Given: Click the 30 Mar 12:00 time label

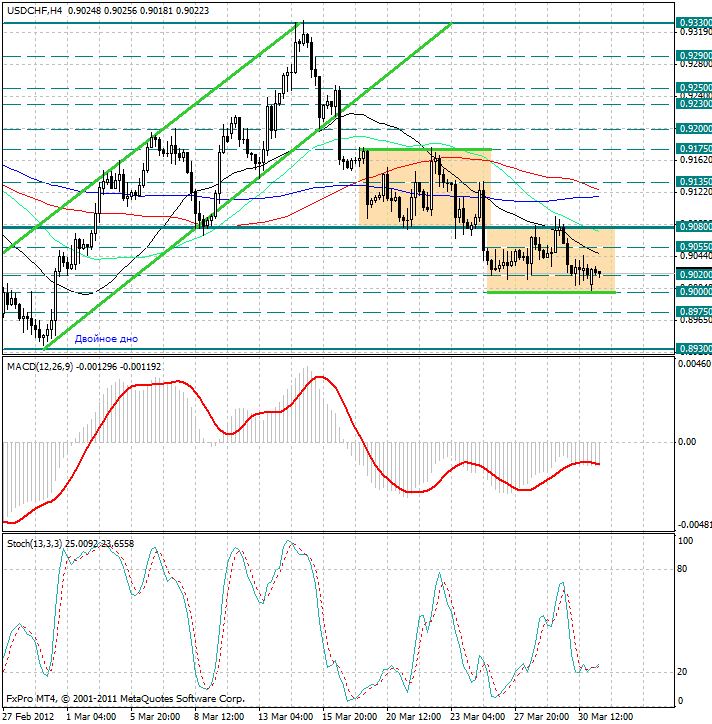Looking at the screenshot, I should (x=606, y=717).
